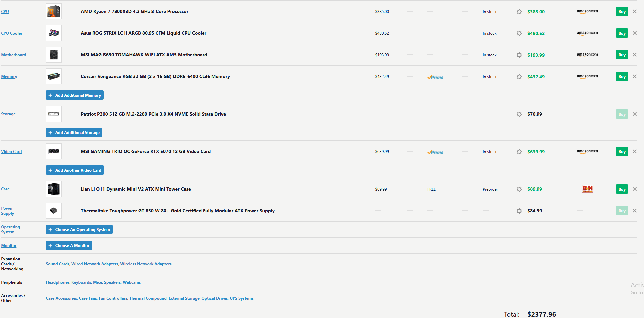Open the Motherboard category link
The height and width of the screenshot is (318, 644).
coord(14,55)
